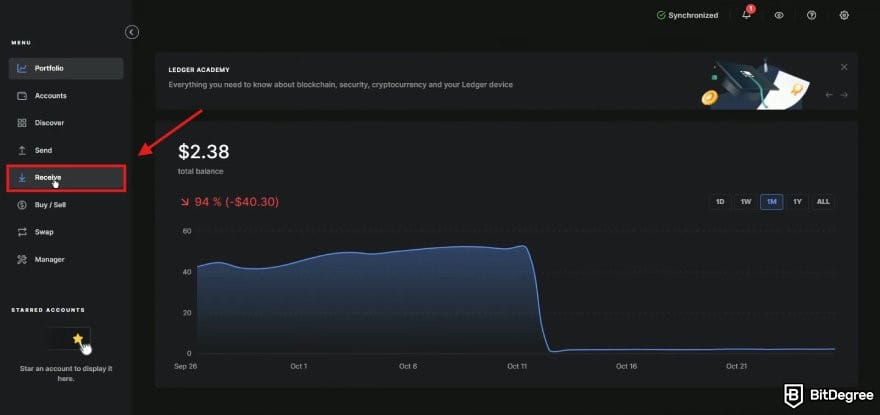The image size is (880, 415).
Task: Click the Portfolio chart icon
Action: pos(22,69)
